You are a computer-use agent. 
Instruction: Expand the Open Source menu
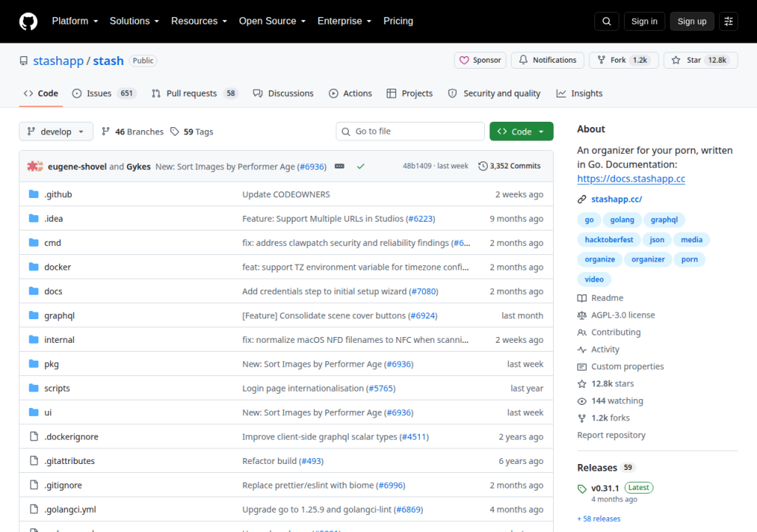point(272,21)
